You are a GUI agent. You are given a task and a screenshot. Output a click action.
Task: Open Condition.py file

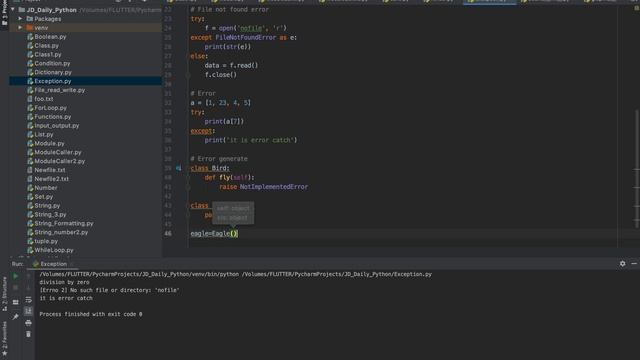[52, 63]
